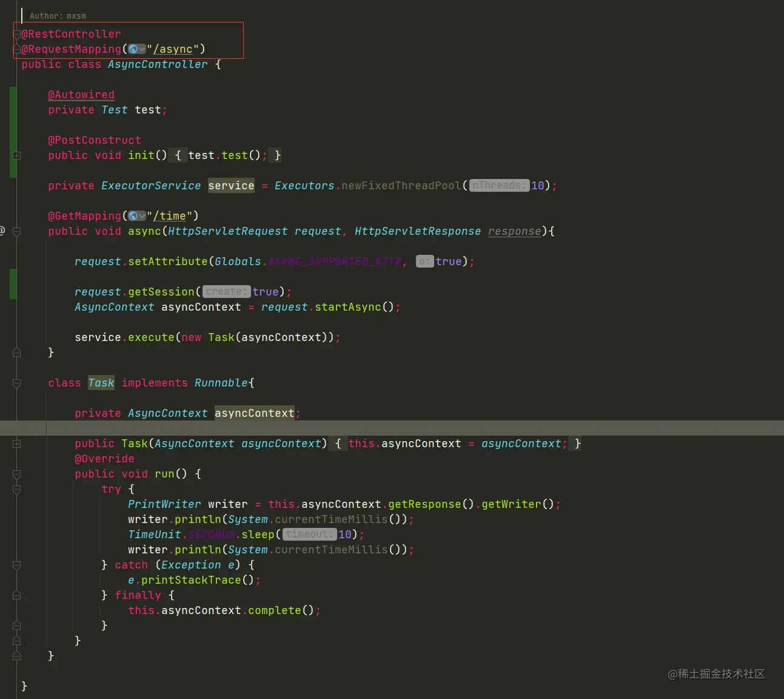Click the @ gutter icon beside async method
The image size is (784, 699).
pyautogui.click(x=2, y=231)
